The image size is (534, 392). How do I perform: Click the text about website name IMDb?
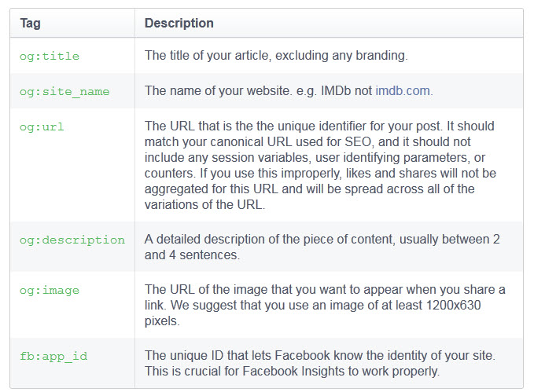[x=289, y=91]
